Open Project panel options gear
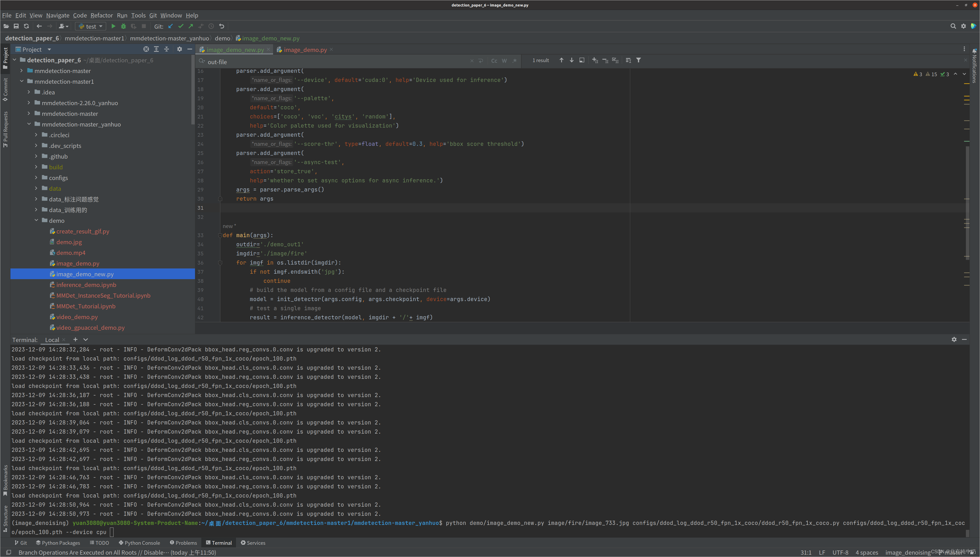Viewport: 980px width, 557px height. pos(180,49)
